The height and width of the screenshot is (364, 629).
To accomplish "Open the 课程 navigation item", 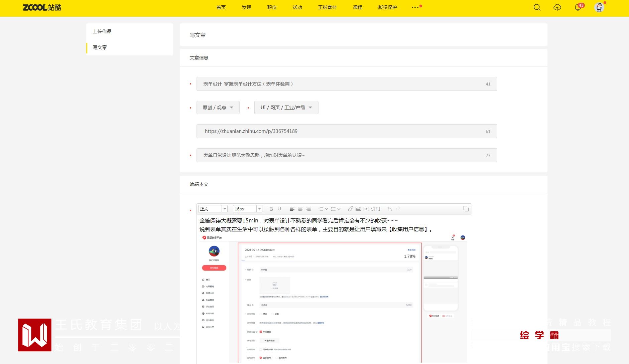I will pos(358,7).
